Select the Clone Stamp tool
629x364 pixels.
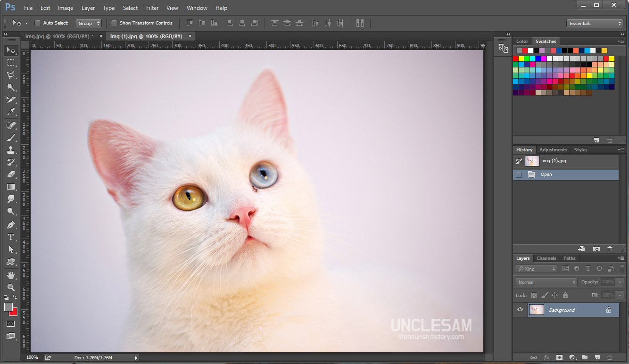click(10, 150)
